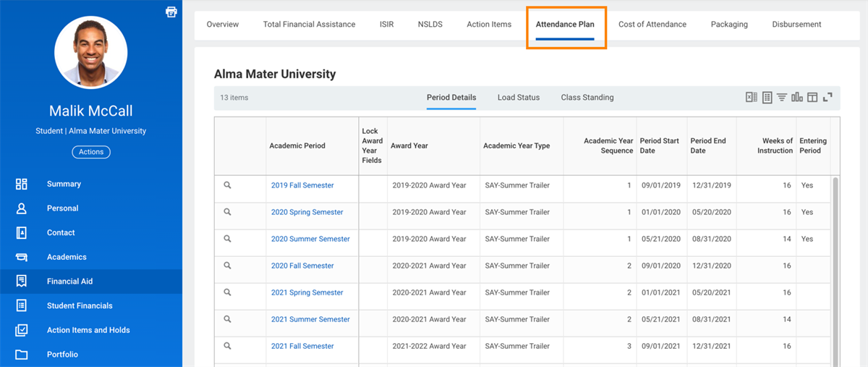Click the Summary icon in the sidebar
Screen dimensions: 868x367
click(22, 184)
